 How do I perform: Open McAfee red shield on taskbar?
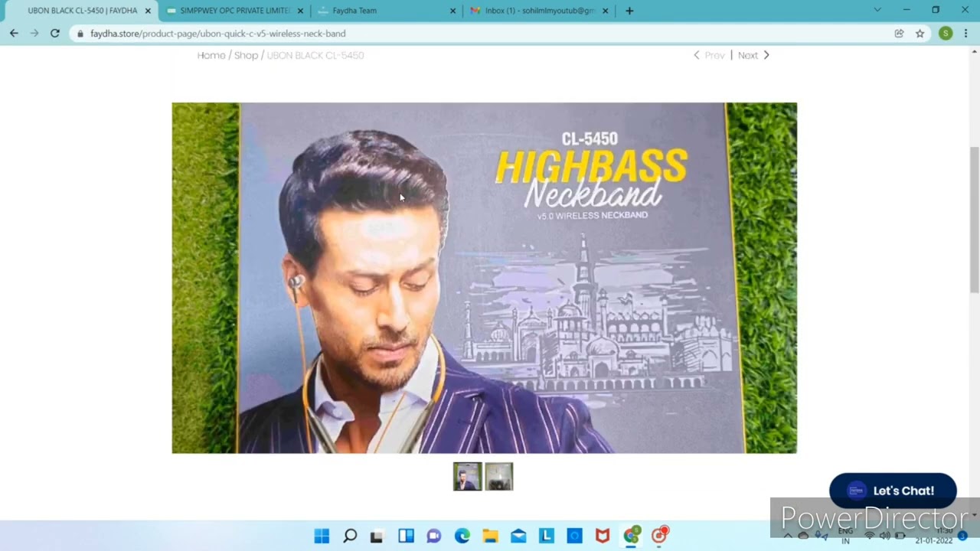coord(603,536)
